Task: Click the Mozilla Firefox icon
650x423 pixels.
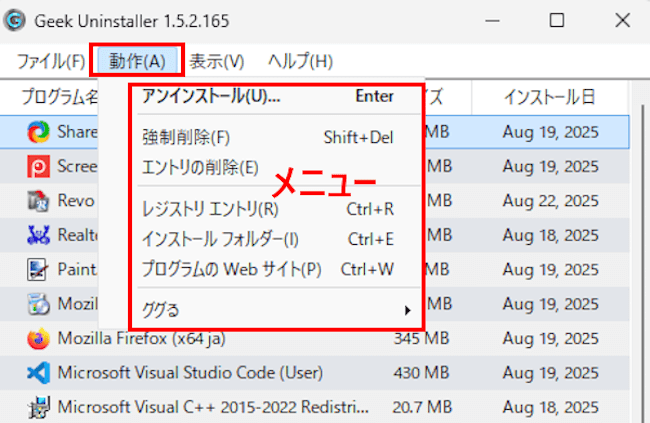Action: pos(39,338)
